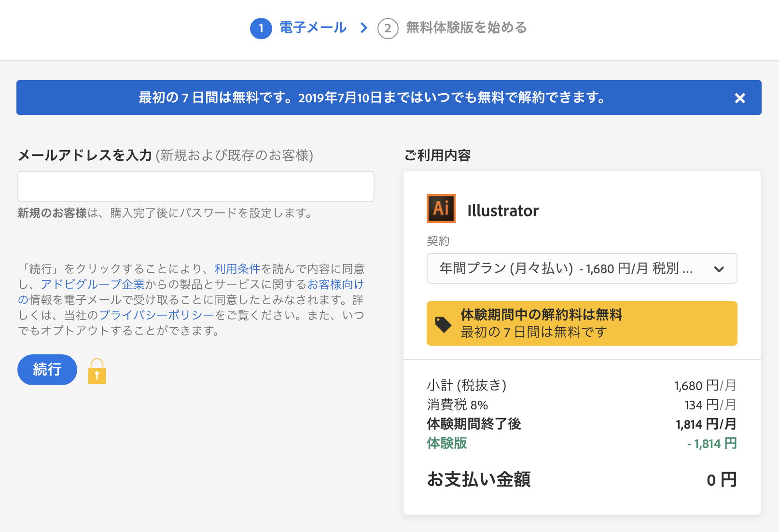Viewport: 779px width, 532px height.
Task: Click the 続行 continue button
Action: point(47,369)
